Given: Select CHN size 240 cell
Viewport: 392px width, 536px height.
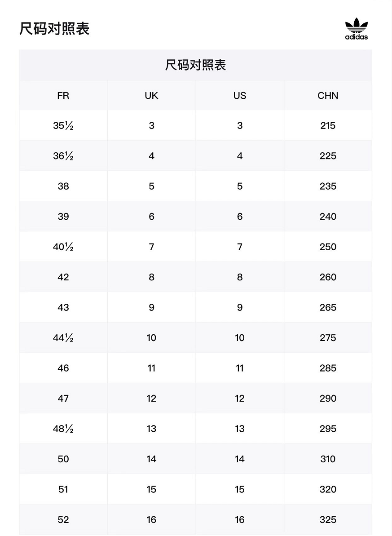Looking at the screenshot, I should click(328, 217).
